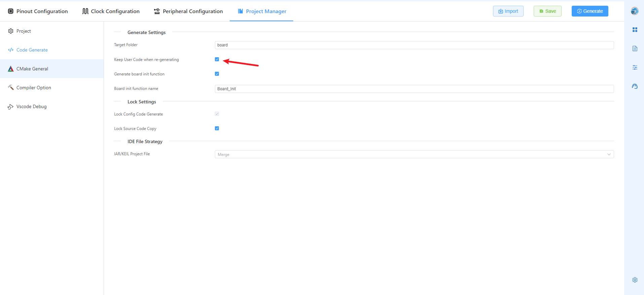Open the Pinout Configuration tab
The width and height of the screenshot is (644, 295).
point(38,11)
